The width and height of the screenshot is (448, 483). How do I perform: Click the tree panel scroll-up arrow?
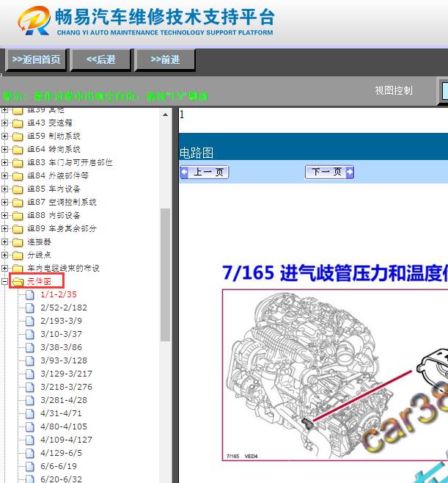pos(165,115)
